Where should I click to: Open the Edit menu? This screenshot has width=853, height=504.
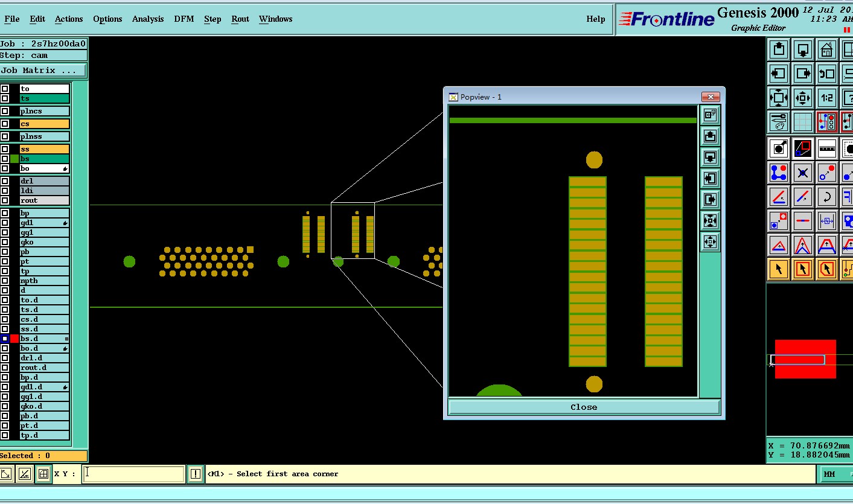[x=37, y=19]
